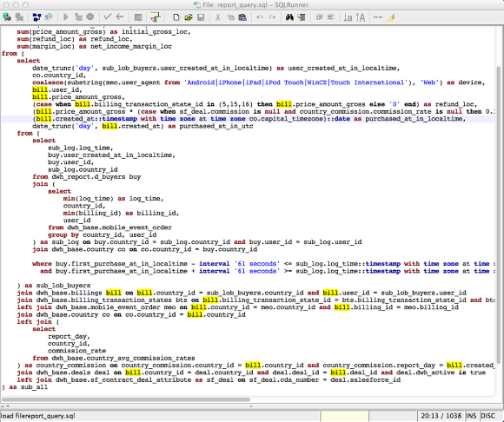Roll back with the left arrow icon
Screen dimensions: 504x422
tap(120, 17)
